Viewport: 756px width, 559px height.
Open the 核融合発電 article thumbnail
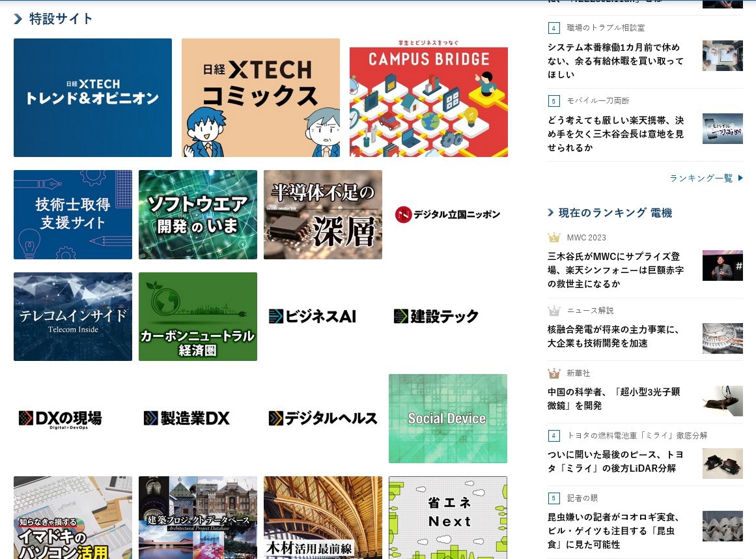[722, 338]
